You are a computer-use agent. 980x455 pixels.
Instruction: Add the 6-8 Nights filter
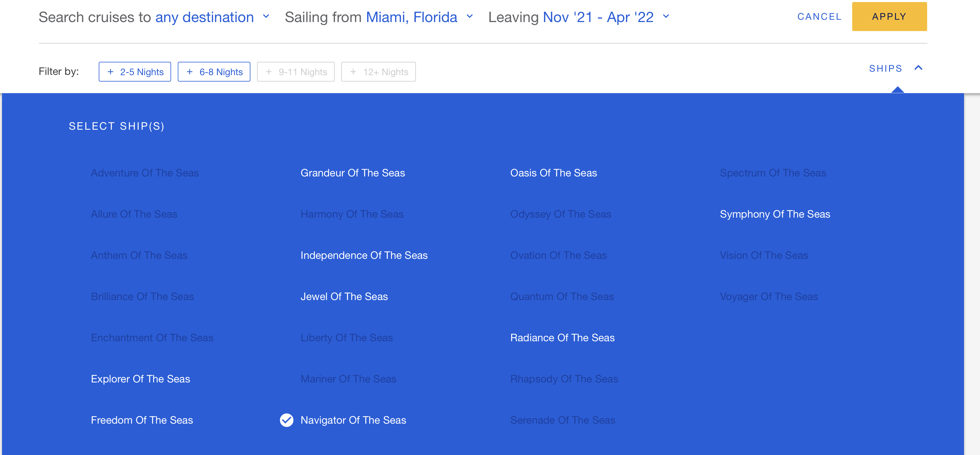click(214, 72)
